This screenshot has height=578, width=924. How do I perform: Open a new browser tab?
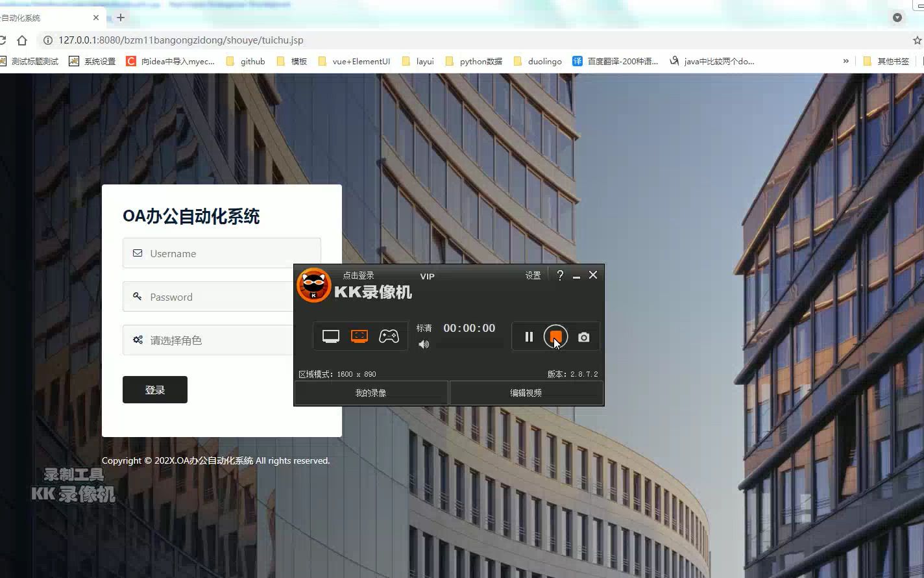click(121, 18)
